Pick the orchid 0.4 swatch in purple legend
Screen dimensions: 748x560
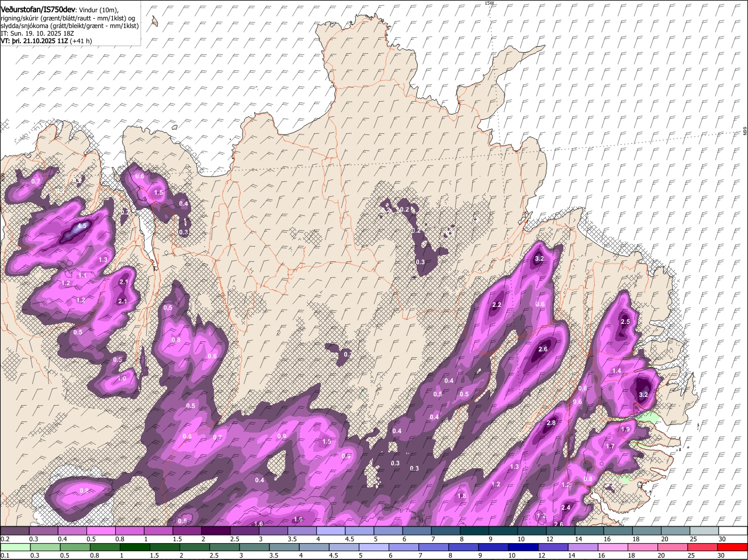coord(72,531)
